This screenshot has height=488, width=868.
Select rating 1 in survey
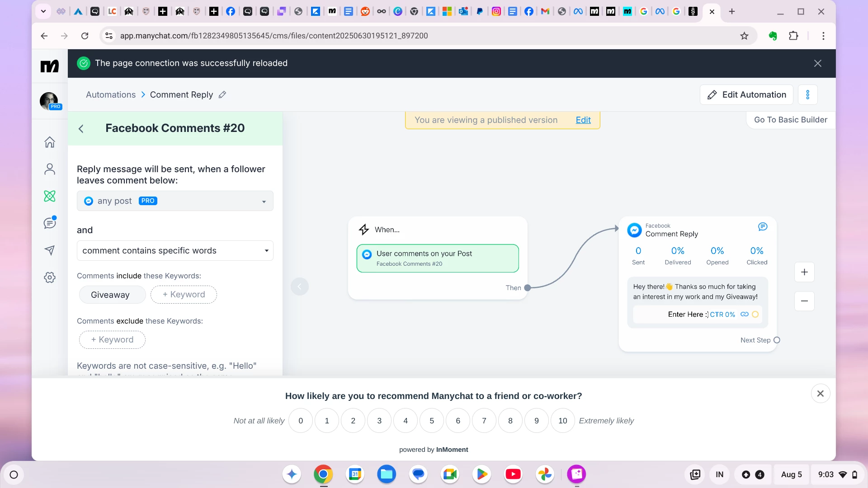point(327,421)
